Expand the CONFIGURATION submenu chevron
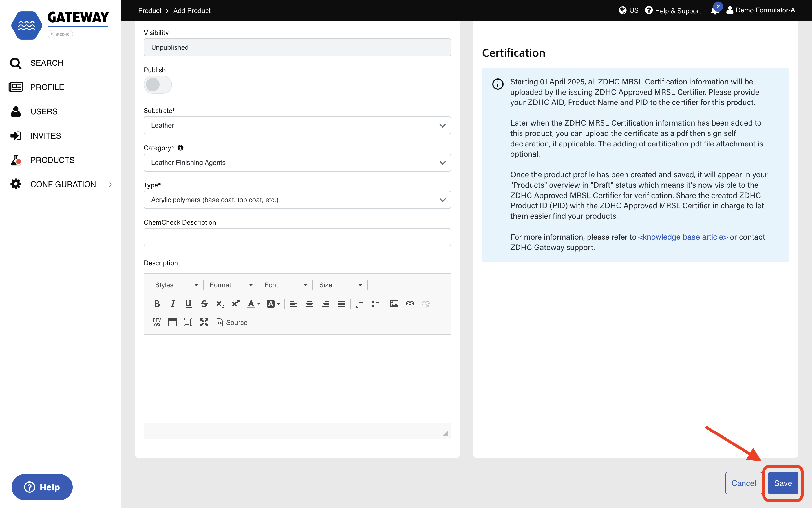Image resolution: width=812 pixels, height=508 pixels. point(111,185)
